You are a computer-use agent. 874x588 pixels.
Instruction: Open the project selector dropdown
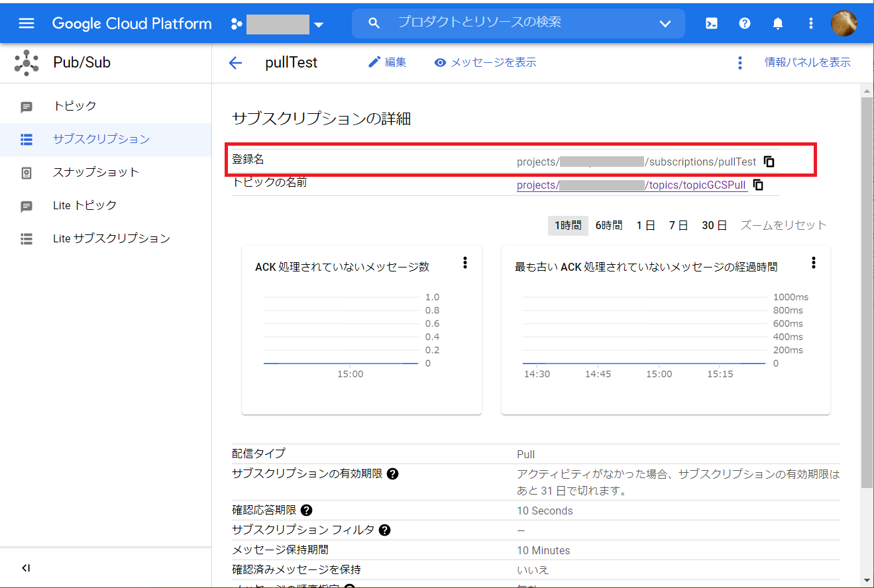[278, 24]
